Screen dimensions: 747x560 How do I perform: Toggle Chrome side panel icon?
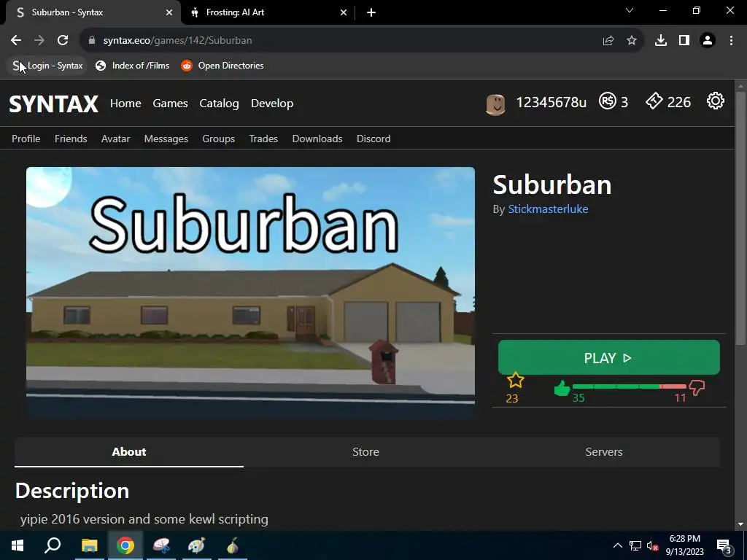coord(684,41)
